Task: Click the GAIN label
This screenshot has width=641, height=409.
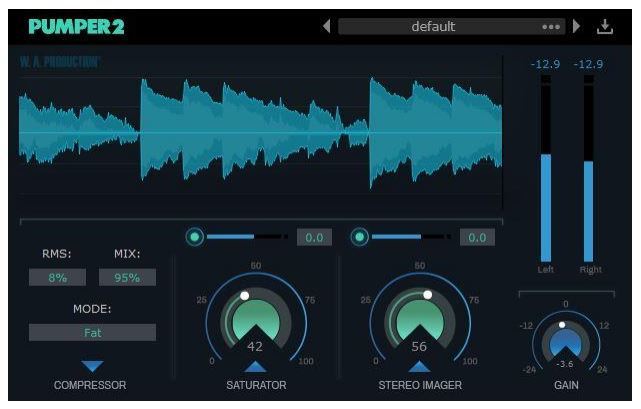Action: [x=566, y=385]
